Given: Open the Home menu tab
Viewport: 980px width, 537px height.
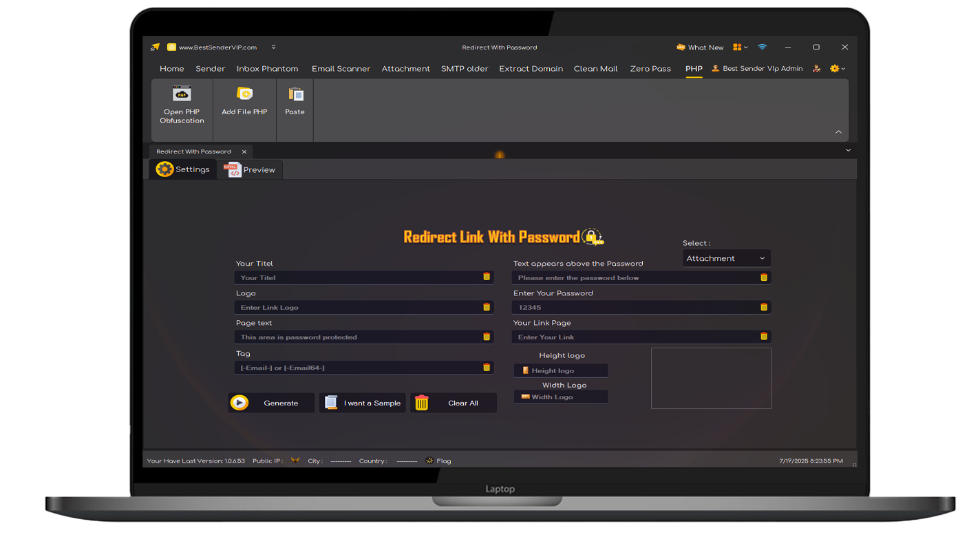Looking at the screenshot, I should (x=172, y=69).
